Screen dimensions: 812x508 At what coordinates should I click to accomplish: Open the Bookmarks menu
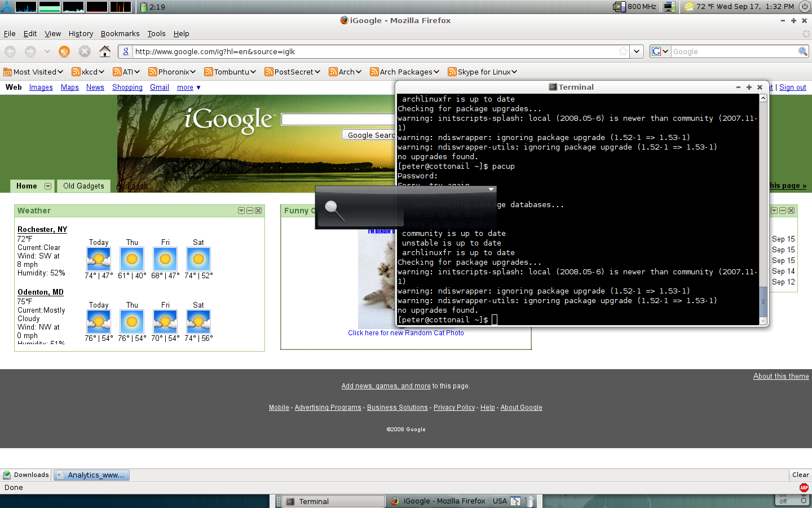click(120, 34)
